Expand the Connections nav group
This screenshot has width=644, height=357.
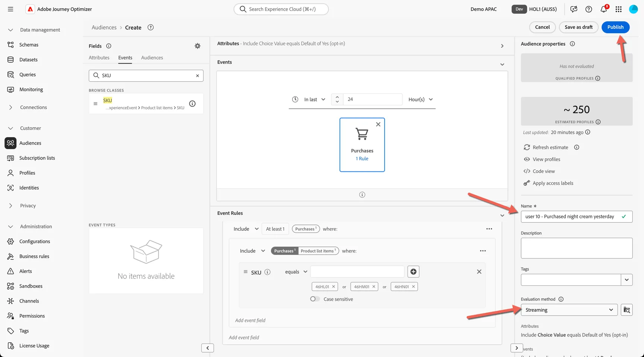point(10,107)
